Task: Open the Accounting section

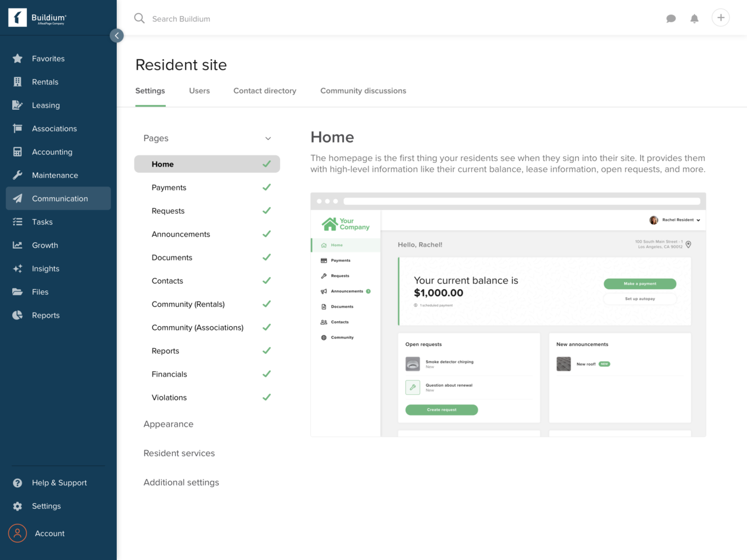Action: pos(52,152)
